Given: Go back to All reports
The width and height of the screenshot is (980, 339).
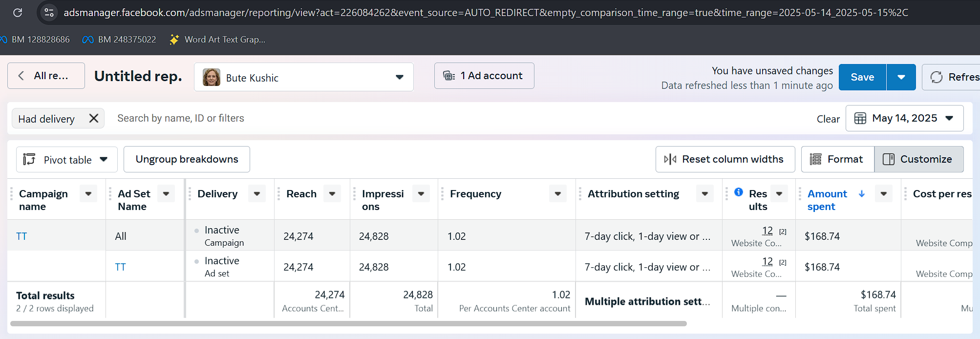Looking at the screenshot, I should [46, 76].
